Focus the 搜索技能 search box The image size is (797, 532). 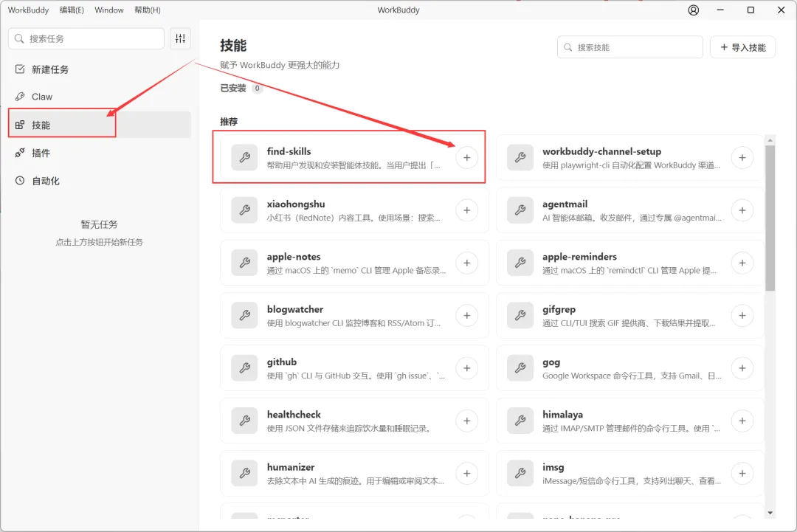pyautogui.click(x=630, y=47)
